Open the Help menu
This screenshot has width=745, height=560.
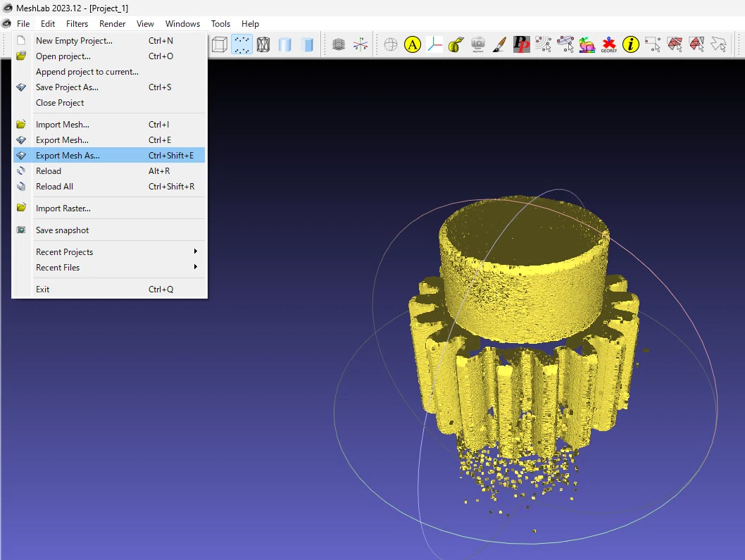click(x=250, y=24)
